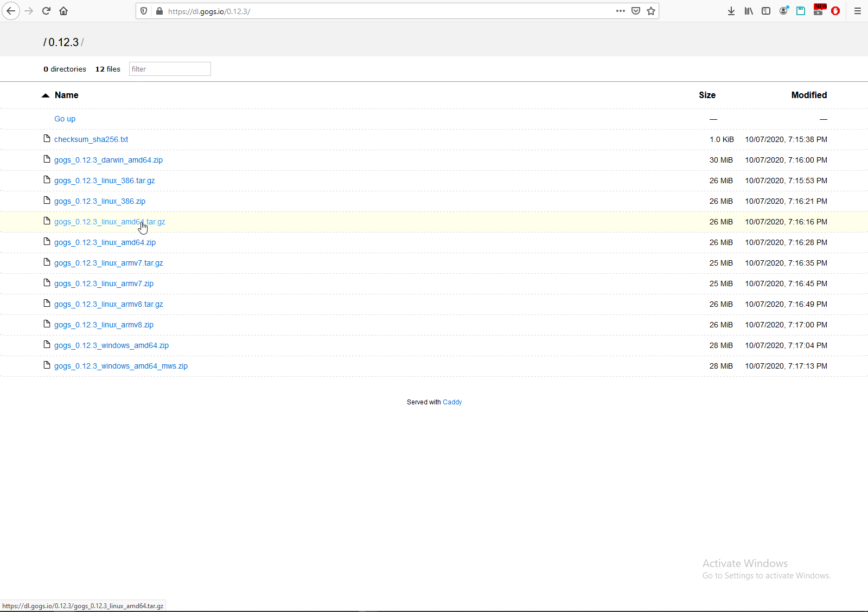The height and width of the screenshot is (612, 868).
Task: Open checksum_sha256.txt
Action: [x=91, y=139]
